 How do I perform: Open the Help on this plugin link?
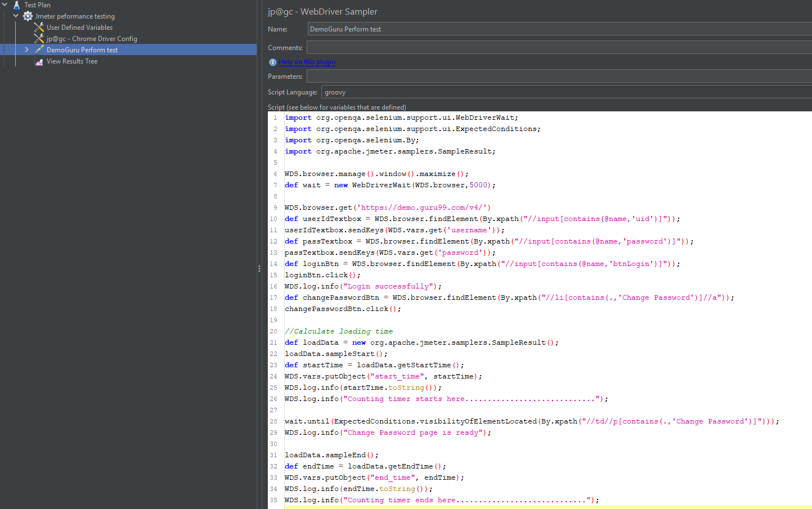coord(307,62)
